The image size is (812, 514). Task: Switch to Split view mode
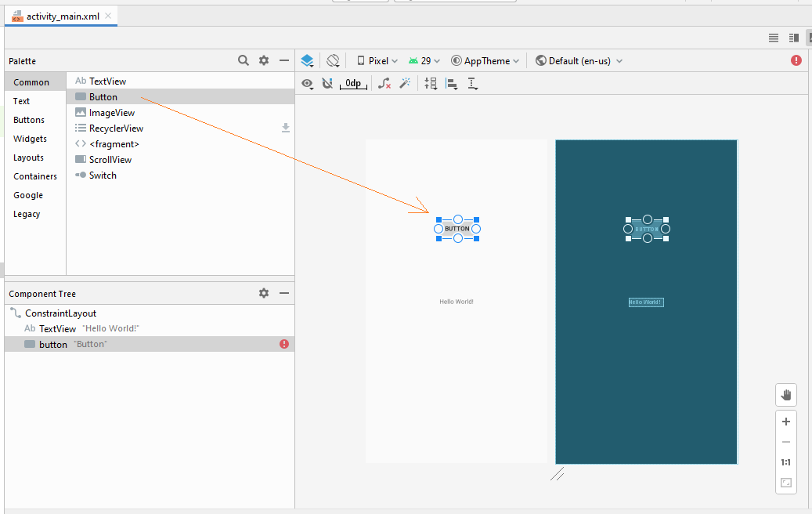click(x=794, y=38)
